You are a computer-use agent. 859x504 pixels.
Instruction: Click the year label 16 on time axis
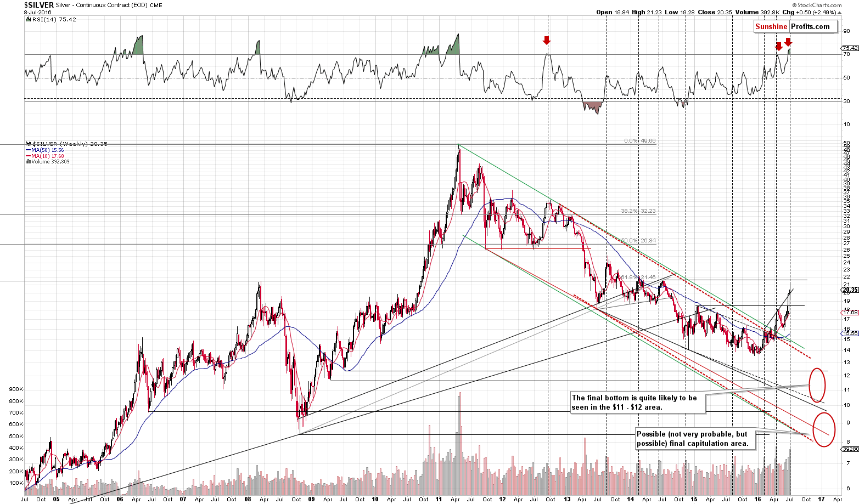pyautogui.click(x=758, y=499)
